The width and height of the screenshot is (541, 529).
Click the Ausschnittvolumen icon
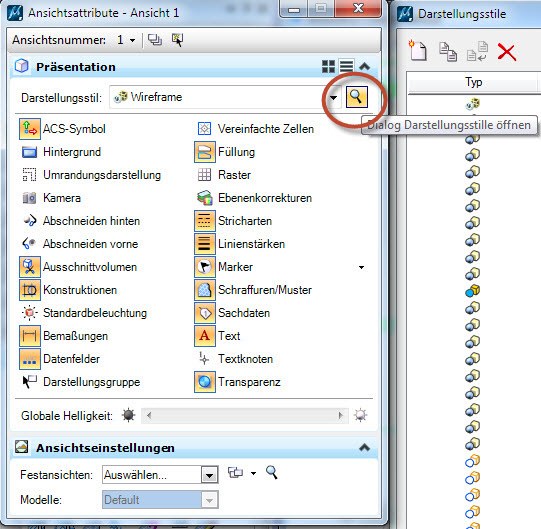[x=30, y=267]
